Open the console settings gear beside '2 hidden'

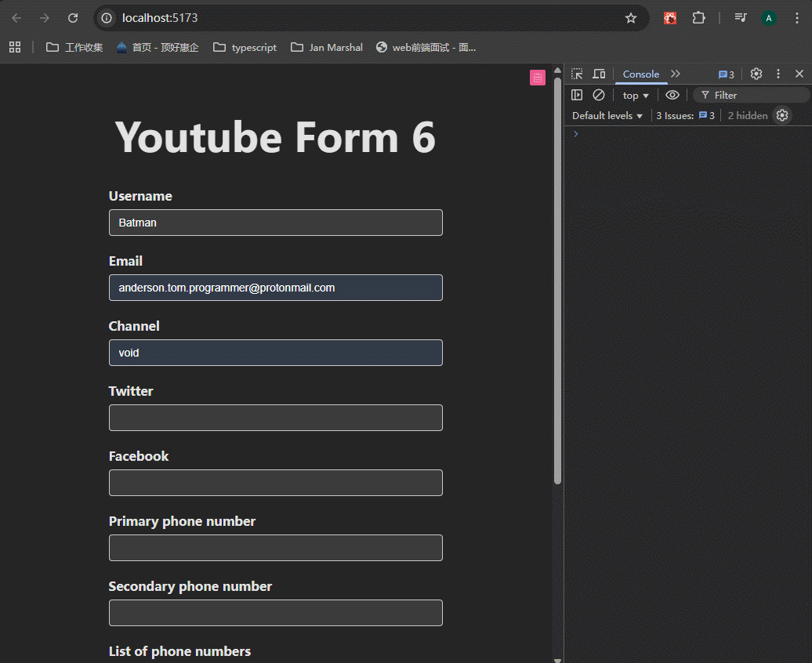point(782,115)
